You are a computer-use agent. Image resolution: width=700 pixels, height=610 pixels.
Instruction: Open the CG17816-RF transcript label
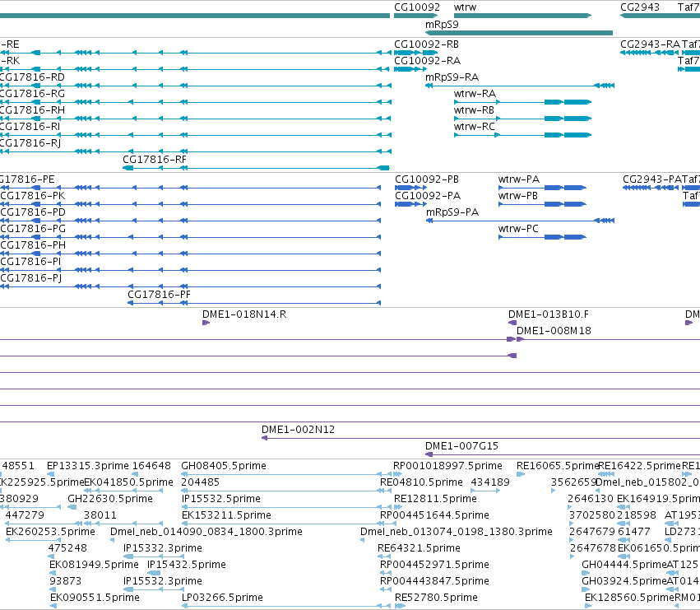pos(155,160)
